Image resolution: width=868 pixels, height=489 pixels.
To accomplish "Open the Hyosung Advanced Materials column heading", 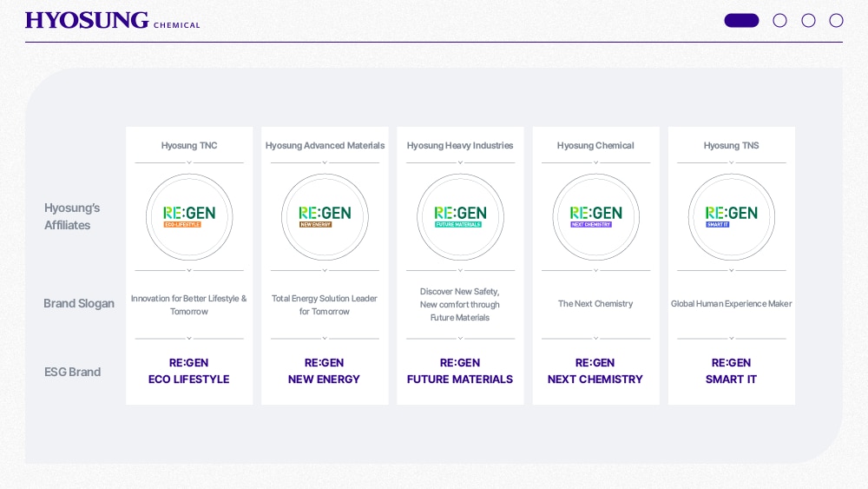I will pyautogui.click(x=325, y=145).
